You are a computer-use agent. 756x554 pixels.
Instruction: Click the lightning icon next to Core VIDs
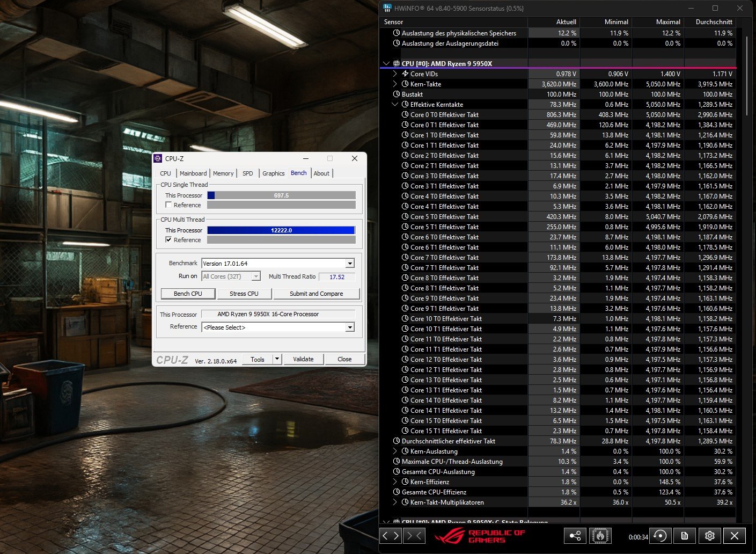point(405,74)
